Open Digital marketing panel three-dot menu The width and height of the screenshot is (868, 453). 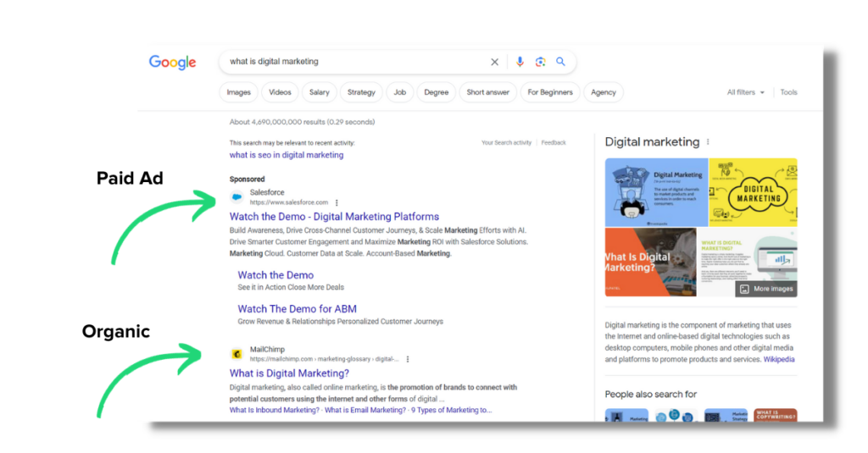pyautogui.click(x=708, y=142)
